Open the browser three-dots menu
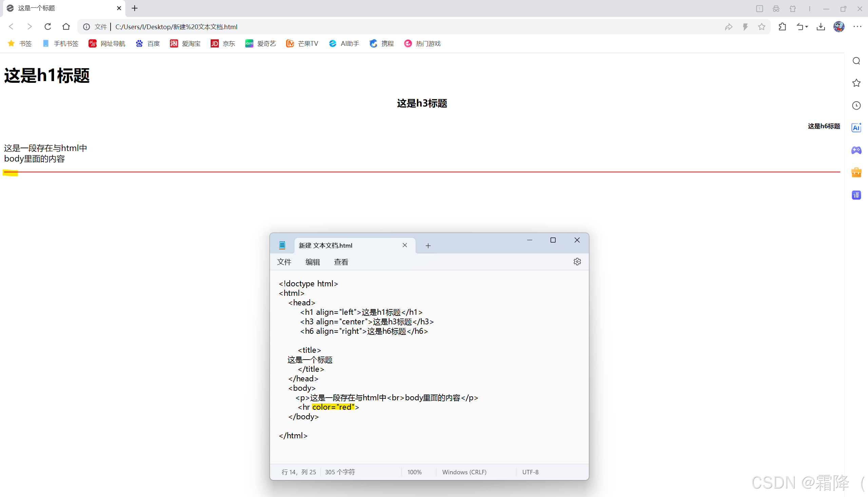 pyautogui.click(x=857, y=26)
